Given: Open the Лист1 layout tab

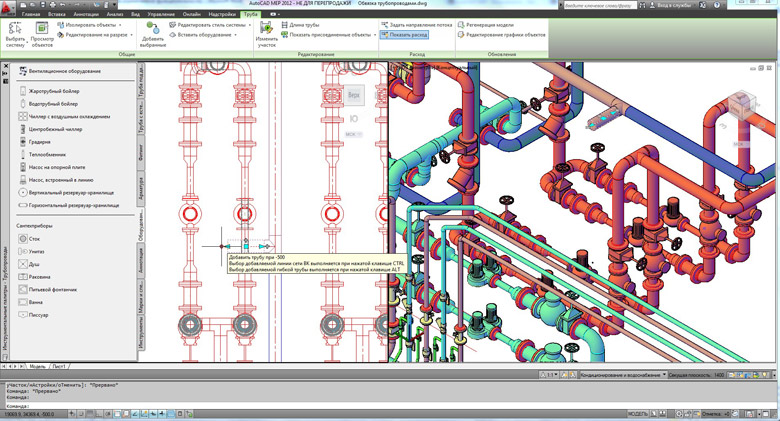Looking at the screenshot, I should click(x=59, y=366).
